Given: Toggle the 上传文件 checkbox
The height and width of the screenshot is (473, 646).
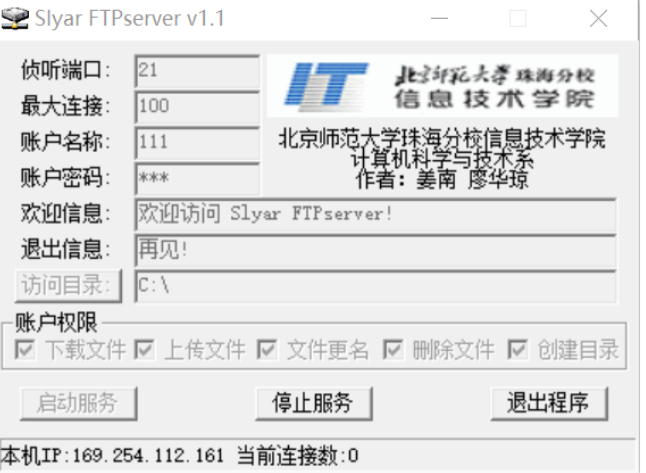Looking at the screenshot, I should [144, 349].
